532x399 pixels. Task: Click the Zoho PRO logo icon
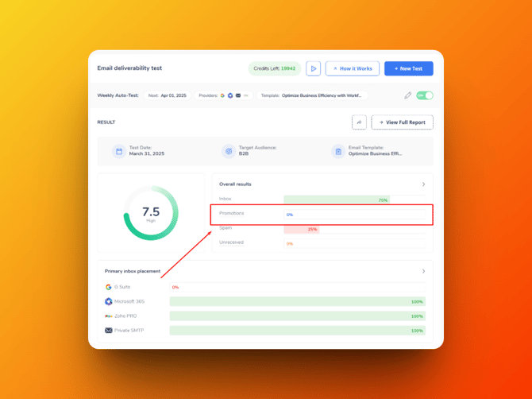[x=109, y=316]
